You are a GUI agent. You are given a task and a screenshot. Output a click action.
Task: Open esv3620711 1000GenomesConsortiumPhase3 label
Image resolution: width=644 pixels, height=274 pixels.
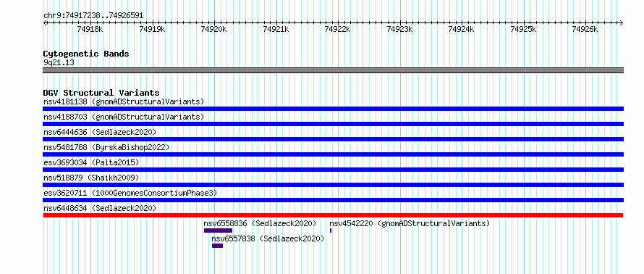click(x=130, y=193)
